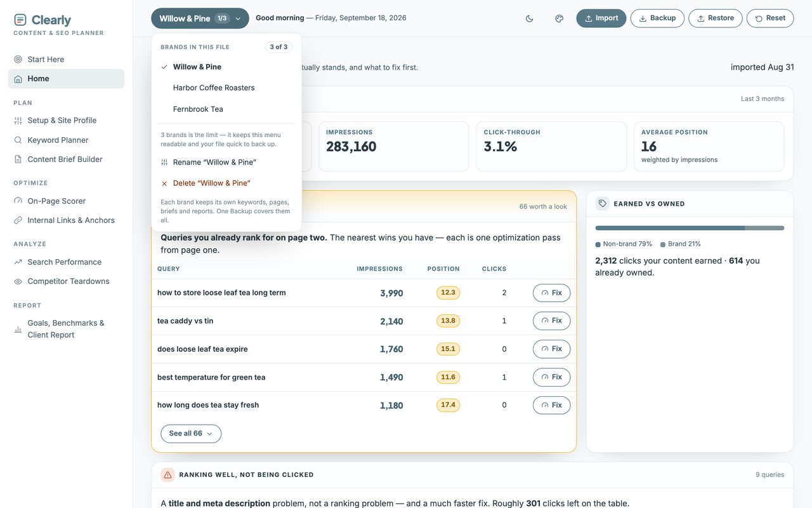Open Start Here in sidebar
The width and height of the screenshot is (812, 508).
66,59
